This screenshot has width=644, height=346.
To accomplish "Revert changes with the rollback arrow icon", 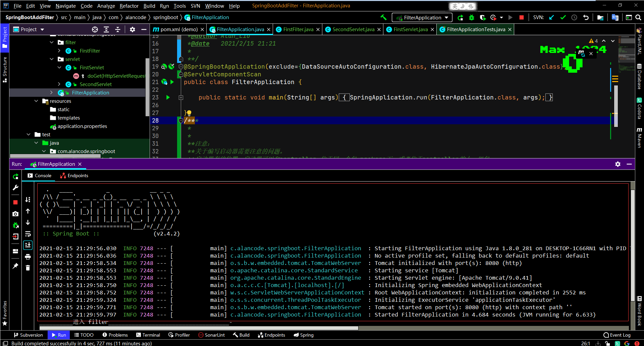I will 586,17.
